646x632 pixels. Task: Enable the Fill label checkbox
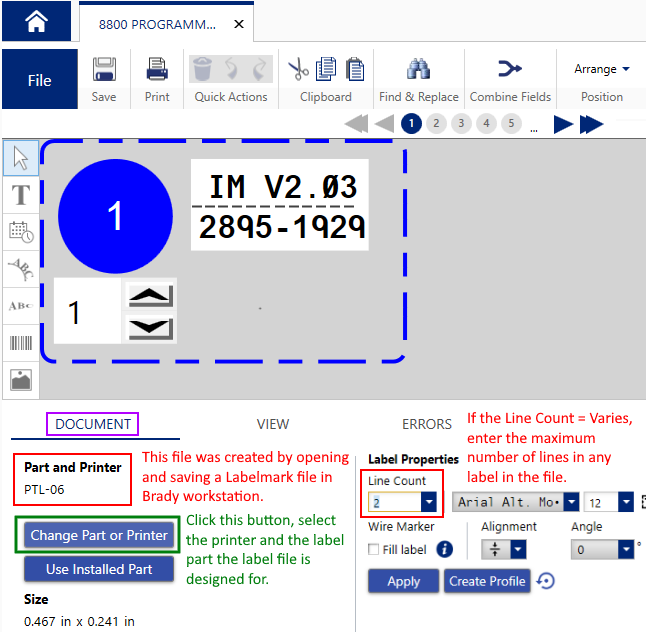374,549
